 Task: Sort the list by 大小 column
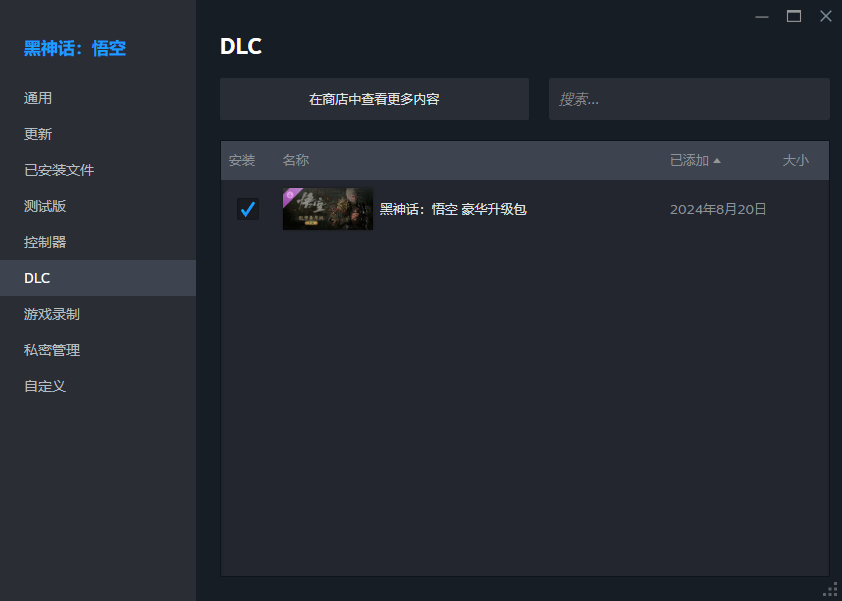tap(795, 160)
